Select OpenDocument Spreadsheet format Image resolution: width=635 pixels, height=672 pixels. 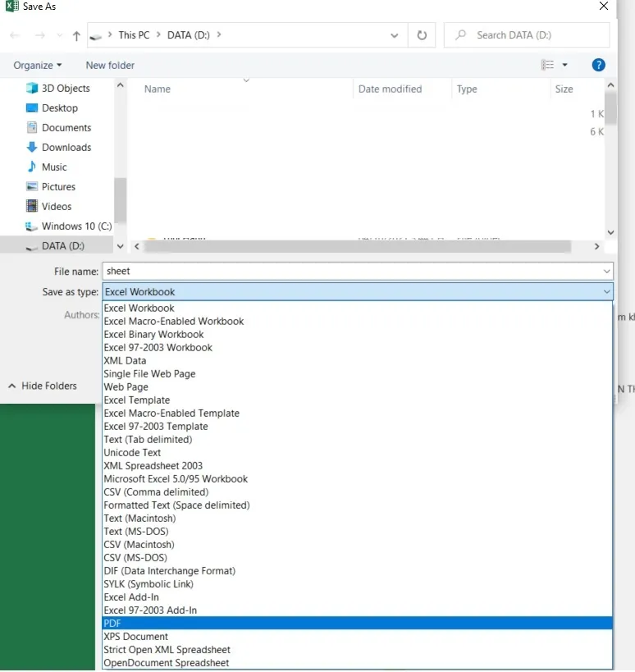[167, 663]
